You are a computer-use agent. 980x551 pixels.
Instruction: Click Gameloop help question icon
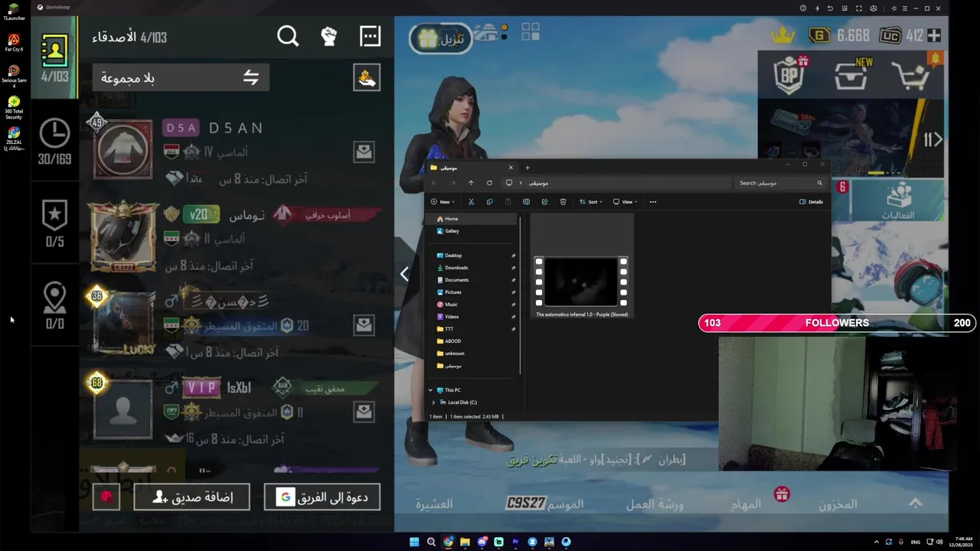click(x=803, y=8)
